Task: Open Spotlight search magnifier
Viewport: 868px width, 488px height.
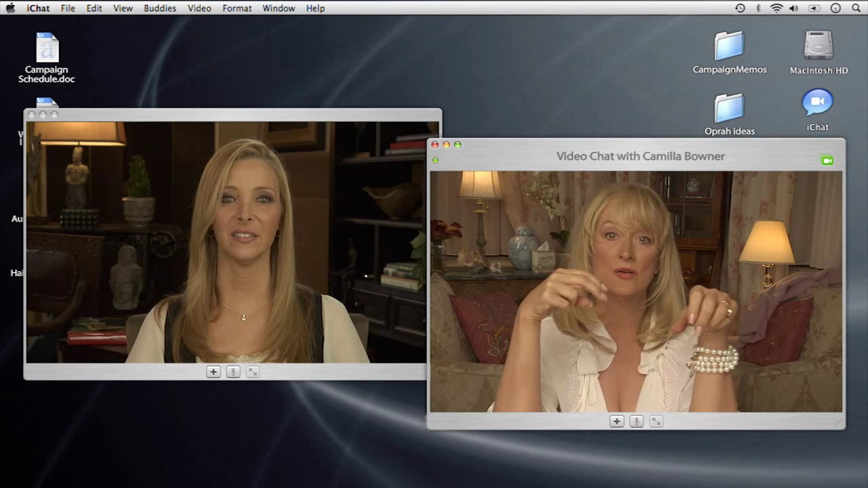Action: [856, 8]
